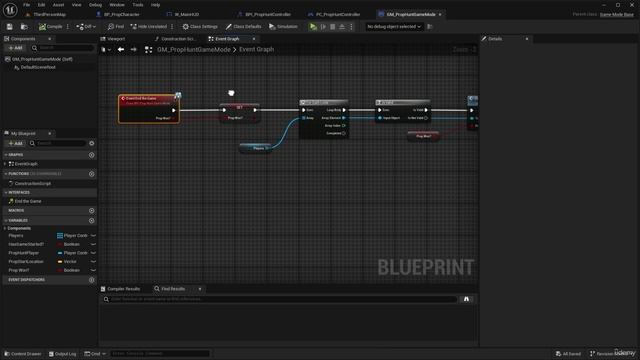Screen dimensions: 640x360
Task: Toggle visibility eye for PropHuntPlayer variable
Action: click(x=93, y=253)
